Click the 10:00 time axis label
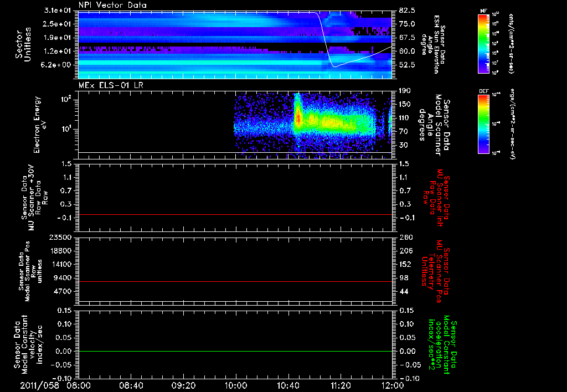The width and height of the screenshot is (567, 392). tap(236, 385)
